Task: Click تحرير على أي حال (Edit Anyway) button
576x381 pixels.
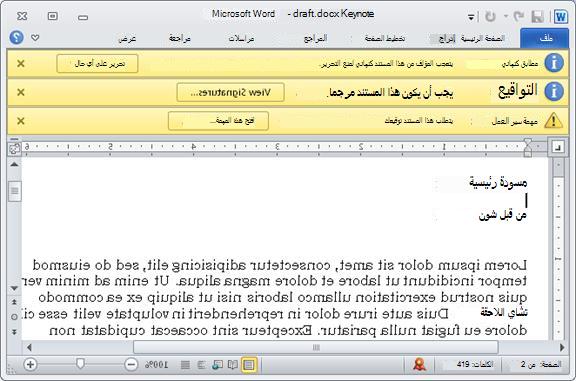Action: (97, 64)
